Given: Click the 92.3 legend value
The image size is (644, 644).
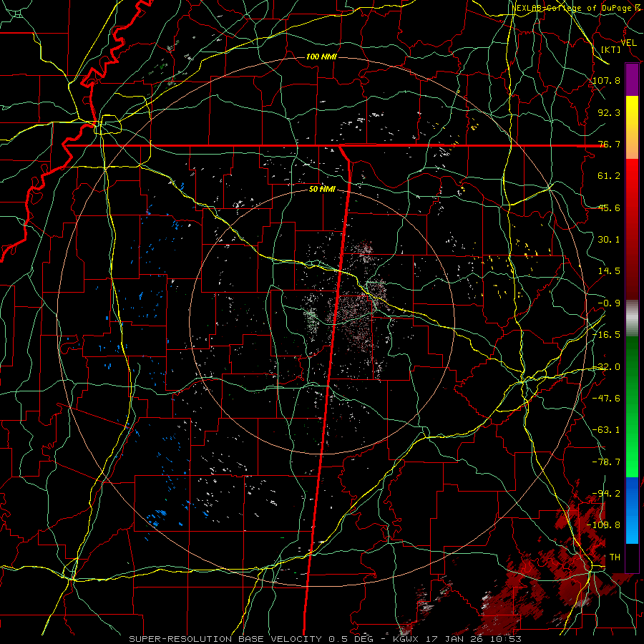Looking at the screenshot, I should [609, 112].
